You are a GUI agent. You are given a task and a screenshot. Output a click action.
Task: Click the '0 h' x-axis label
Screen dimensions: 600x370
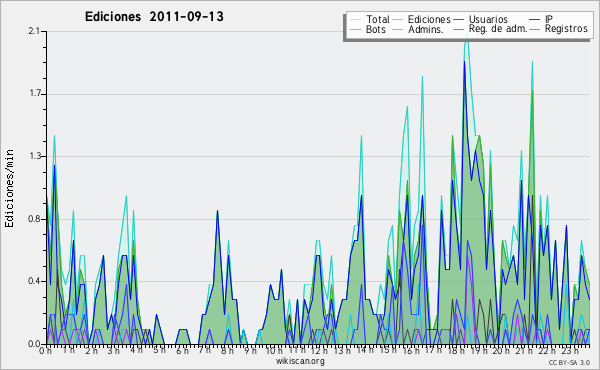tap(45, 350)
